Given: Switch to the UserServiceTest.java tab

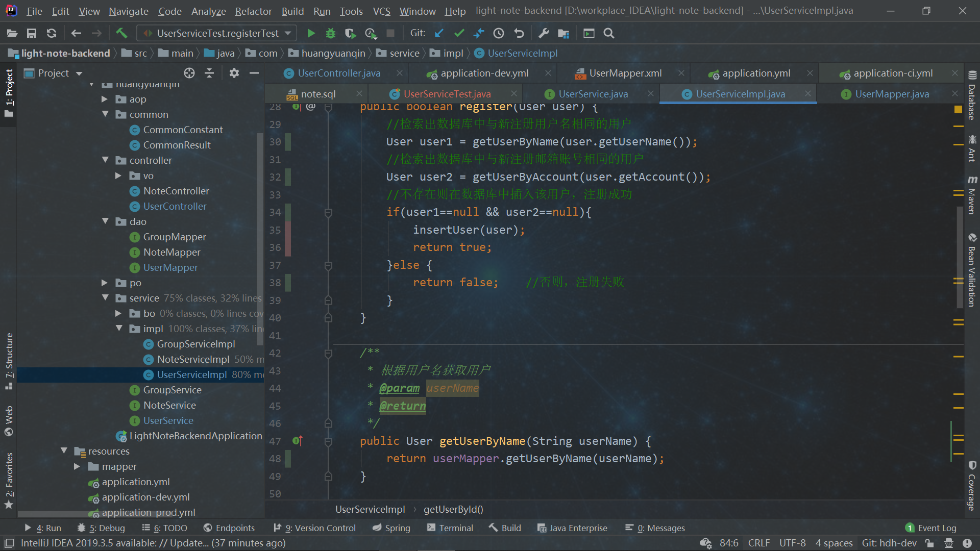Looking at the screenshot, I should click(447, 94).
